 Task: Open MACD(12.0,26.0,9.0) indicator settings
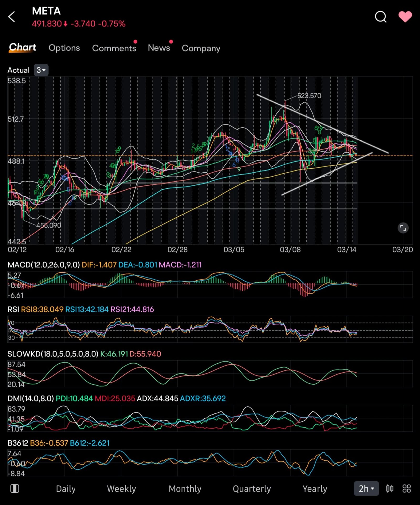44,265
